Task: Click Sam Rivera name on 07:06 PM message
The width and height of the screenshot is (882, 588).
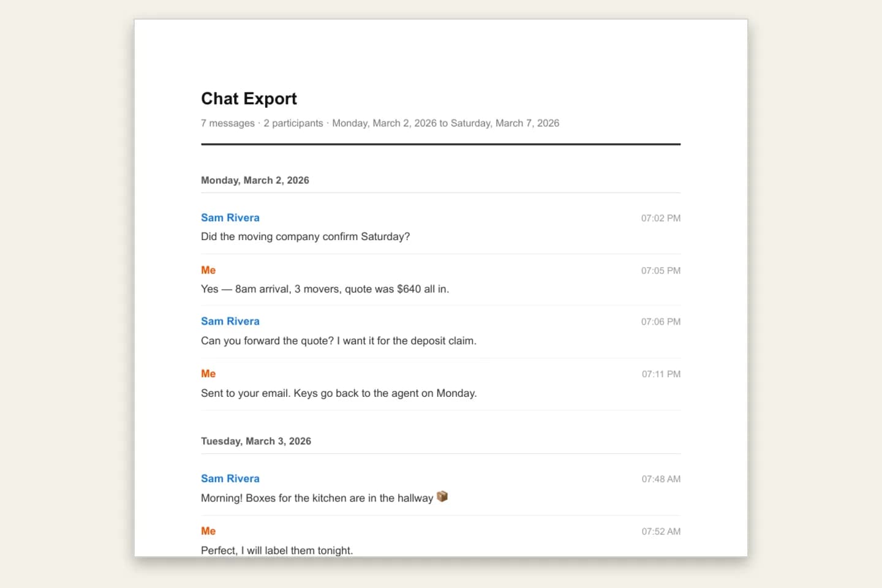Action: pos(230,321)
